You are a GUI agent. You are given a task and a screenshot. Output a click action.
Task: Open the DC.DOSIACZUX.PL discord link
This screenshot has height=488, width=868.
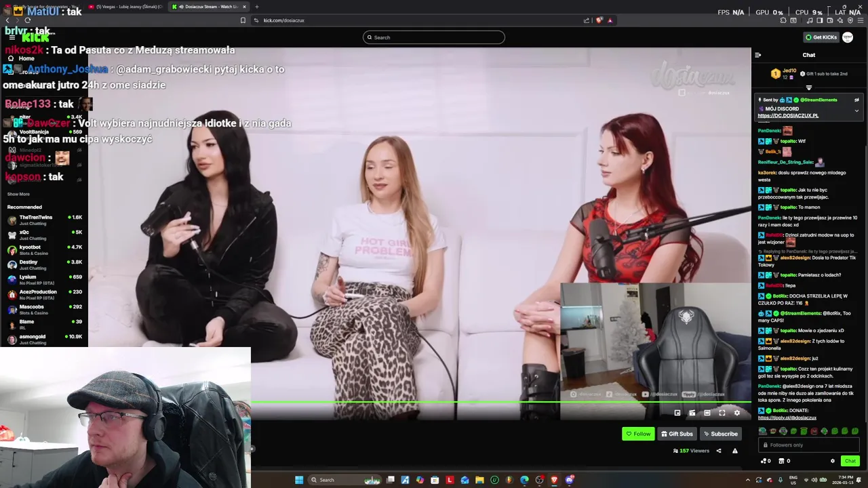tap(788, 116)
